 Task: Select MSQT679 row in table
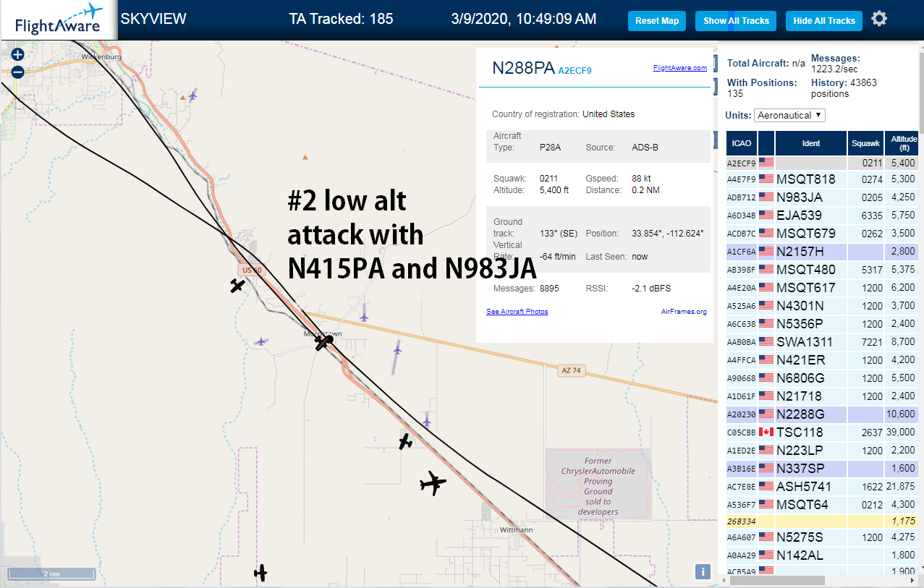click(822, 234)
